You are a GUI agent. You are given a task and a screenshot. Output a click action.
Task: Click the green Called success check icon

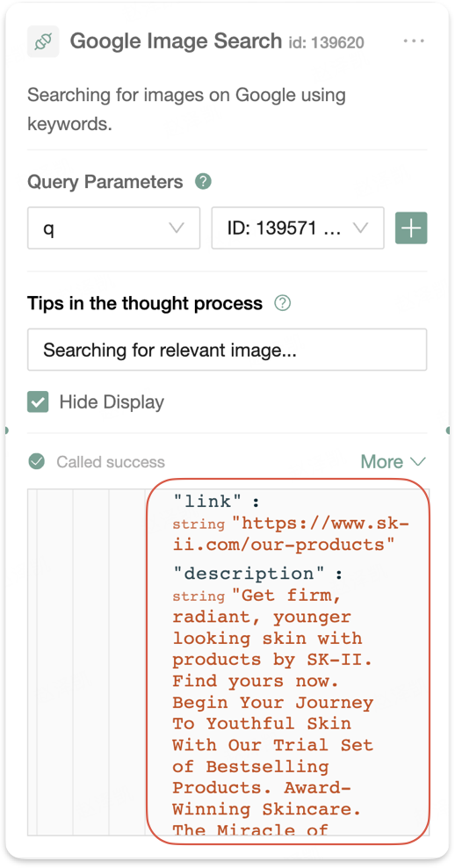click(x=37, y=462)
